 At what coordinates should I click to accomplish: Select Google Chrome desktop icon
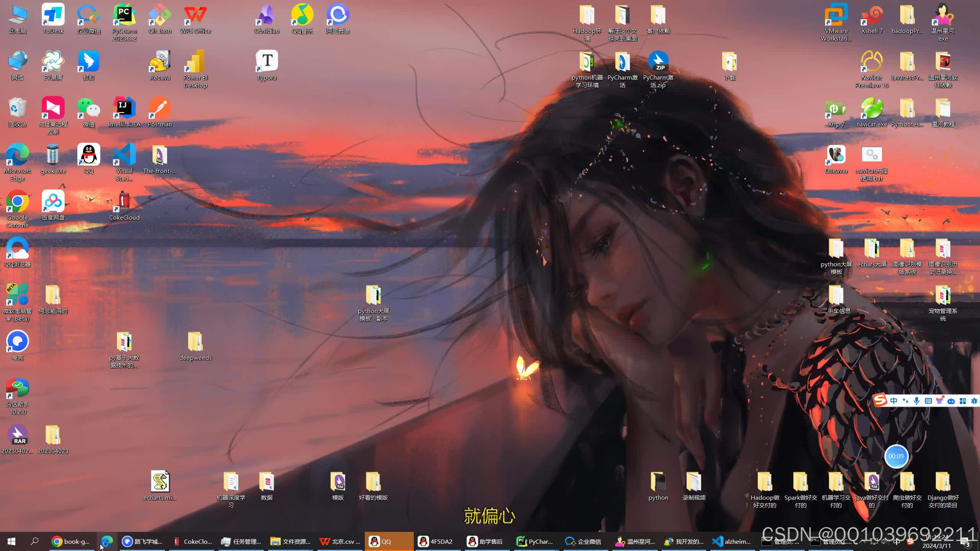tap(18, 209)
